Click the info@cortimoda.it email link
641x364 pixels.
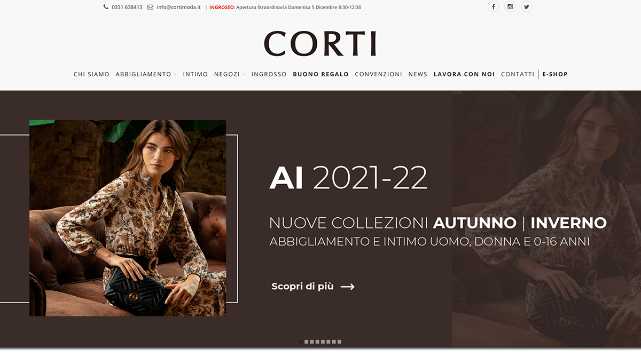tap(179, 7)
